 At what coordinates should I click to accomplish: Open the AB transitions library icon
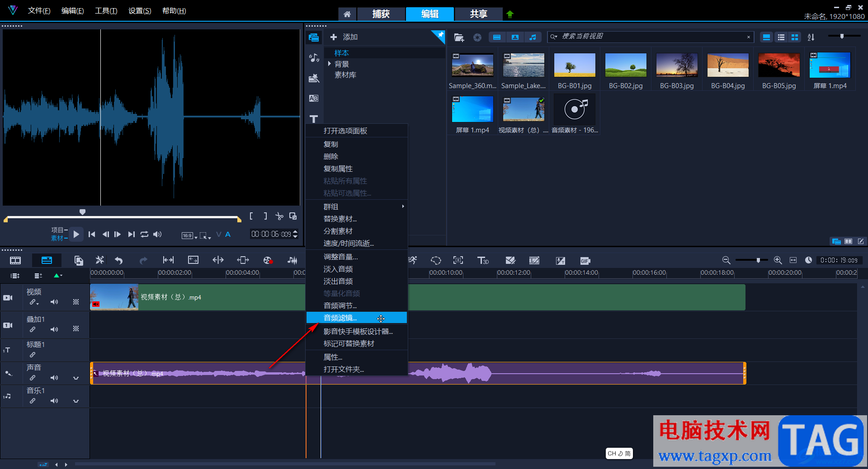(314, 98)
